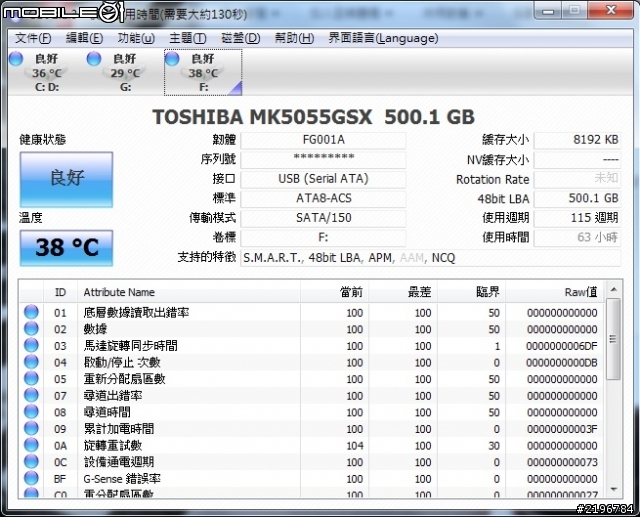Screen dimensions: 640x517
Task: Click status orb for attribute 03
Action: pos(31,346)
